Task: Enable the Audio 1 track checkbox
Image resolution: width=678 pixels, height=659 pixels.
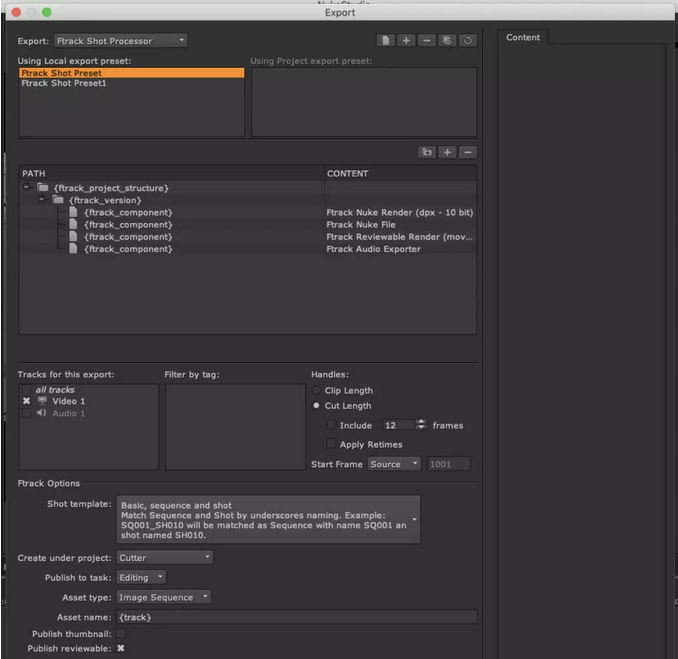Action: 27,413
